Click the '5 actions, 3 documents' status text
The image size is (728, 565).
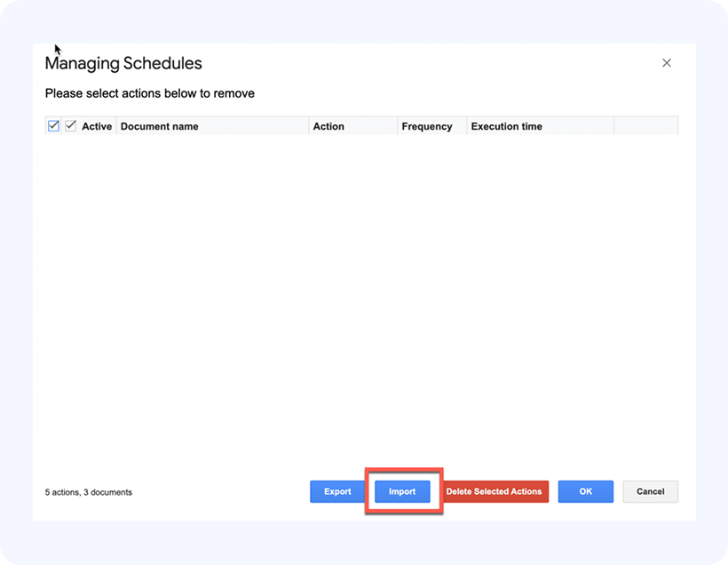(89, 492)
